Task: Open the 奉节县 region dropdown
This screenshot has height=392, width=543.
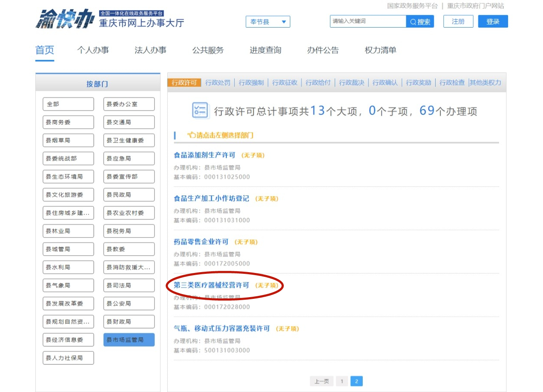Action: 268,22
